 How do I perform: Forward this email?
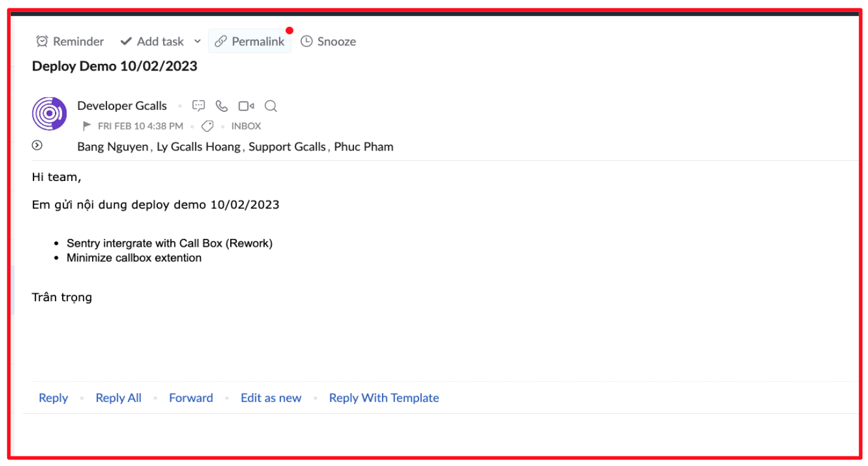[x=191, y=398]
